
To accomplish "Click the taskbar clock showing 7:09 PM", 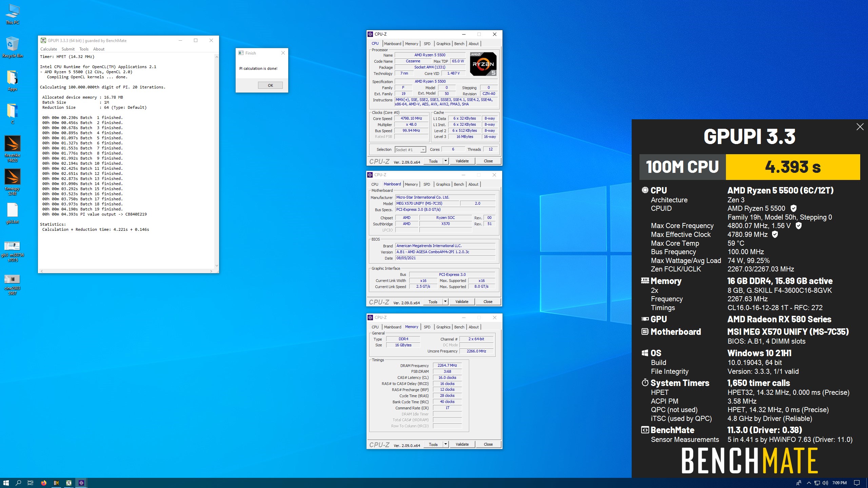I will tap(839, 483).
